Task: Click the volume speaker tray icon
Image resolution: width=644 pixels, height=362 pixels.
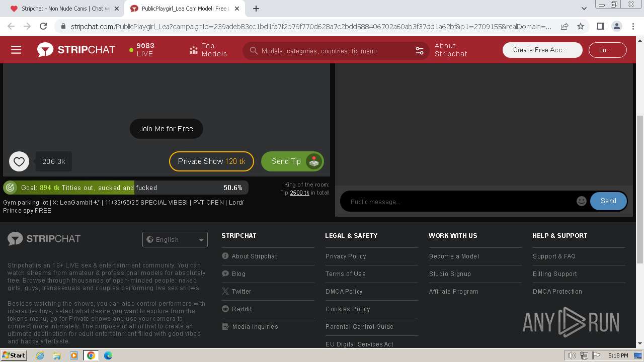Action: (572, 355)
